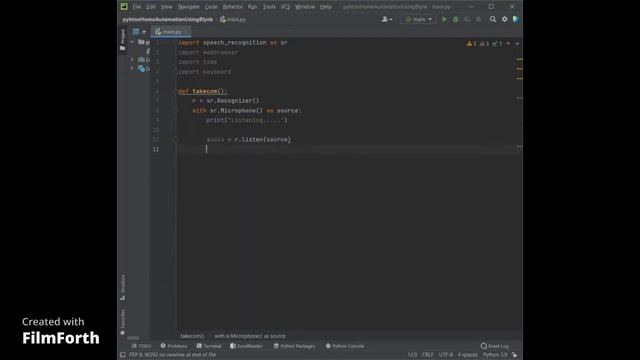This screenshot has width=640, height=360.
Task: Run the main configuration with green play button
Action: tap(444, 19)
